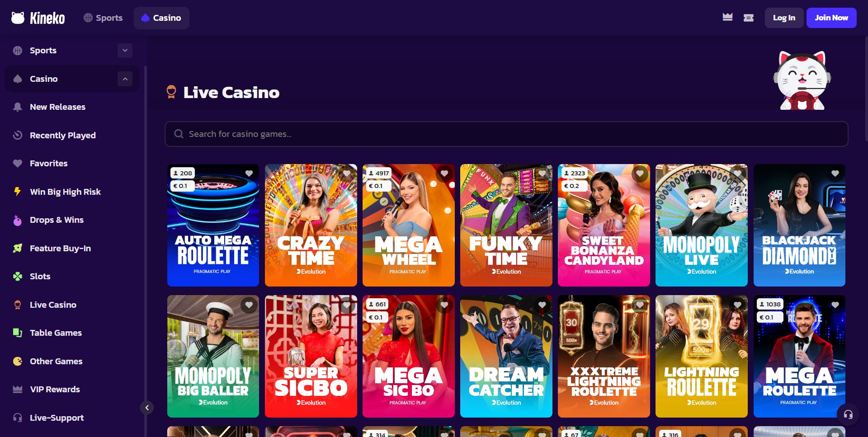Collapse the Casino sidebar section chevron

(x=125, y=79)
